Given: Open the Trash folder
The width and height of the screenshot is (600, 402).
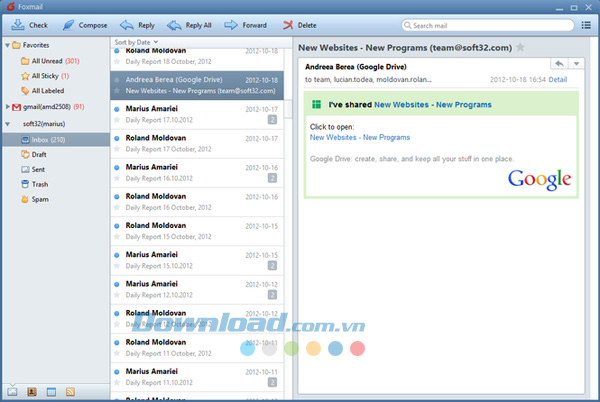Looking at the screenshot, I should (x=34, y=184).
